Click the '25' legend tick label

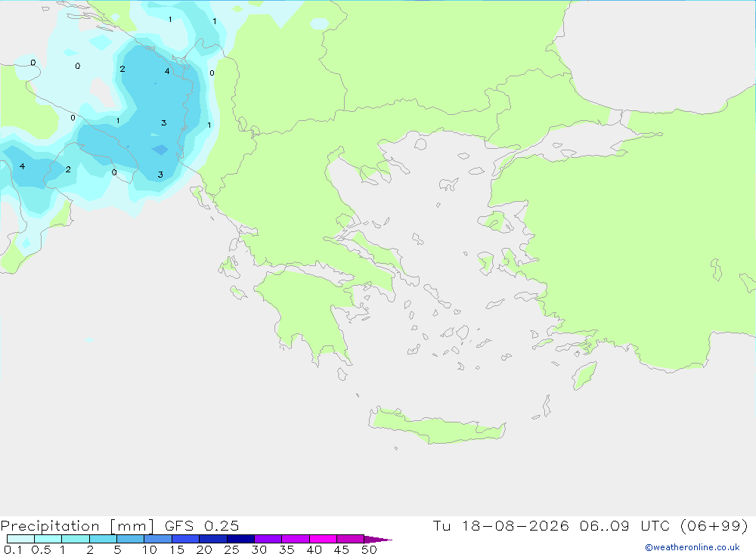point(231,549)
